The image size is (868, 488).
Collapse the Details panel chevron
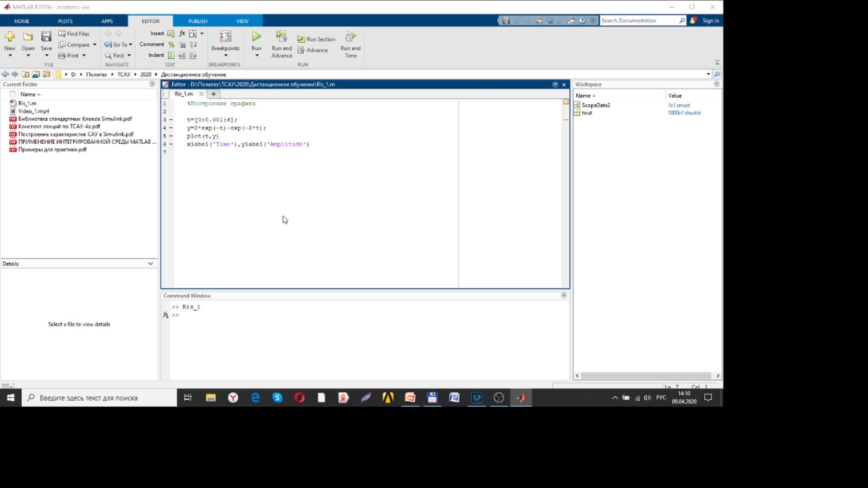coord(151,263)
